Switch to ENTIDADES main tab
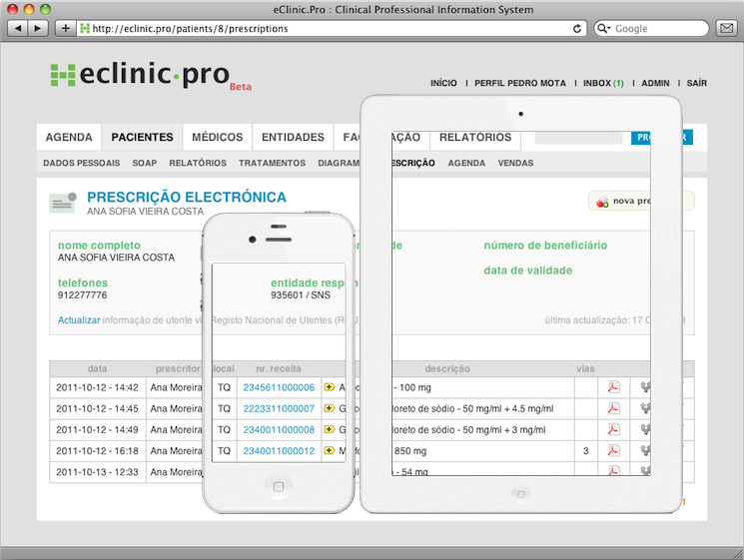Screen dimensions: 744x560 (293, 137)
